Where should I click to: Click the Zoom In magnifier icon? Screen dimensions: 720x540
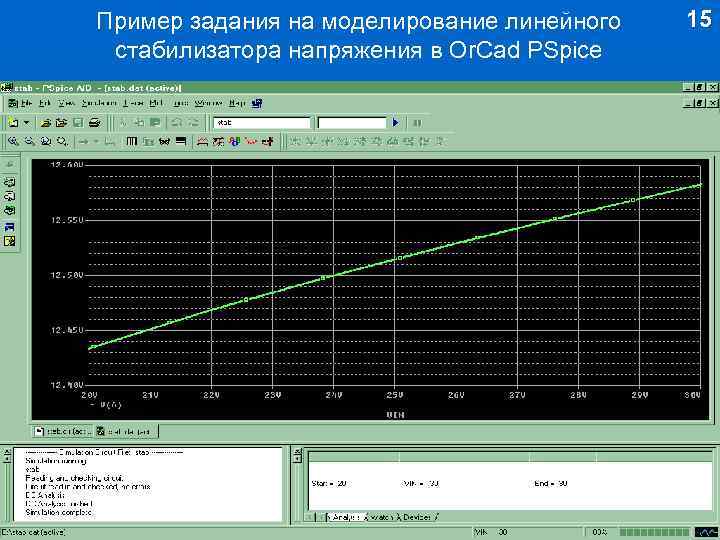point(13,141)
